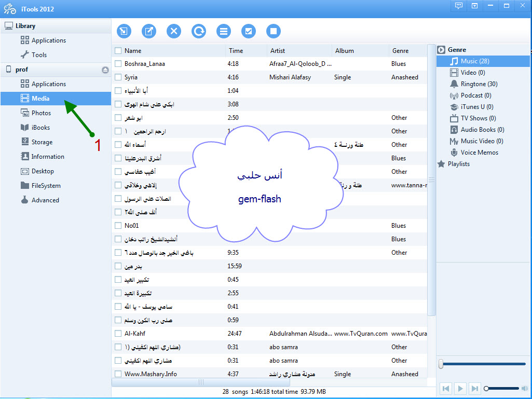
Task: Select Audio Books (0) category
Action: tap(477, 130)
